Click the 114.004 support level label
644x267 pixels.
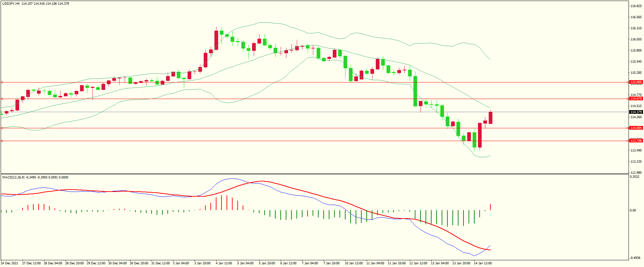636,128
